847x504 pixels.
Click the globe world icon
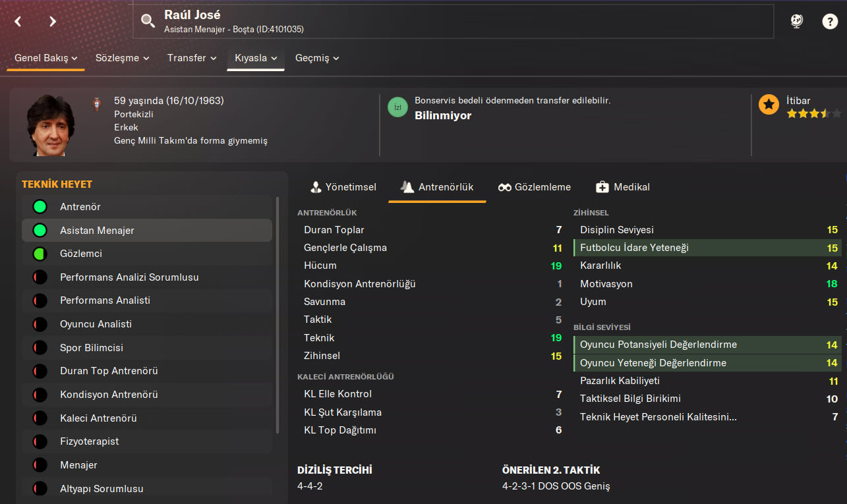[797, 21]
